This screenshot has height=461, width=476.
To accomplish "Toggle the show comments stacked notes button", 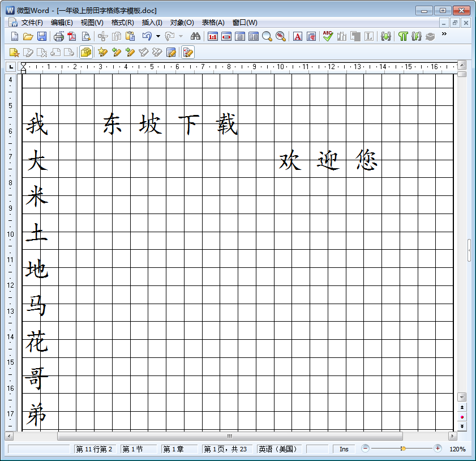I will click(86, 52).
